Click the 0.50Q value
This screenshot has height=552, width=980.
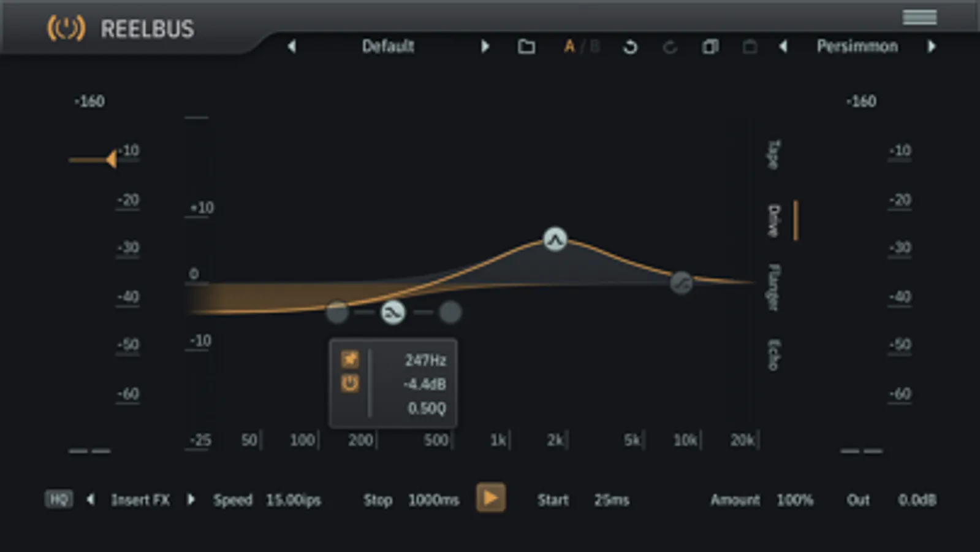tap(427, 408)
